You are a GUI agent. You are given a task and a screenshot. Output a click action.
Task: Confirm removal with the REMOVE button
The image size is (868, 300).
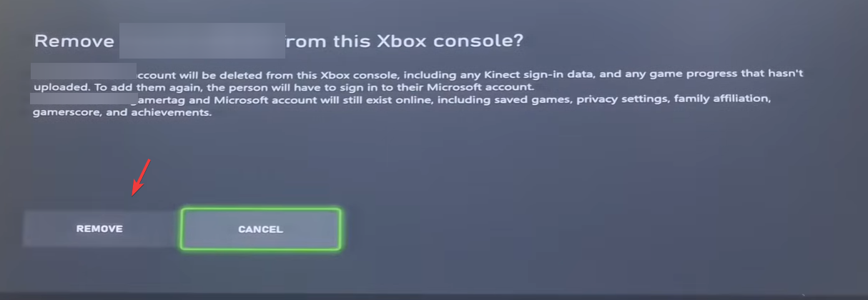(100, 229)
